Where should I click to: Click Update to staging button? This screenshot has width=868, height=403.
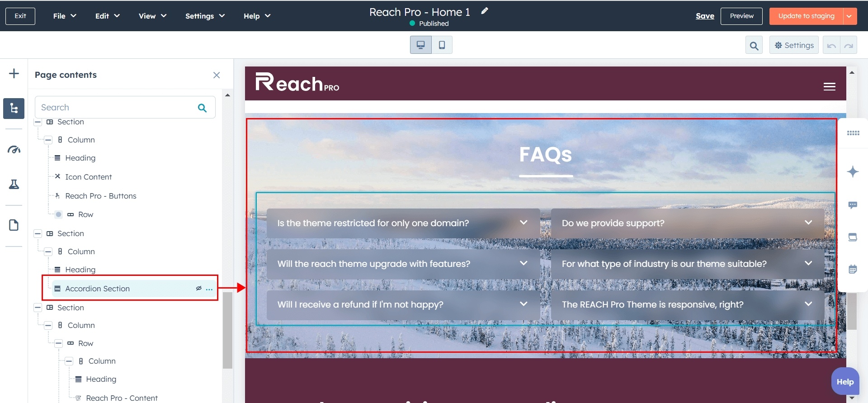coord(806,16)
